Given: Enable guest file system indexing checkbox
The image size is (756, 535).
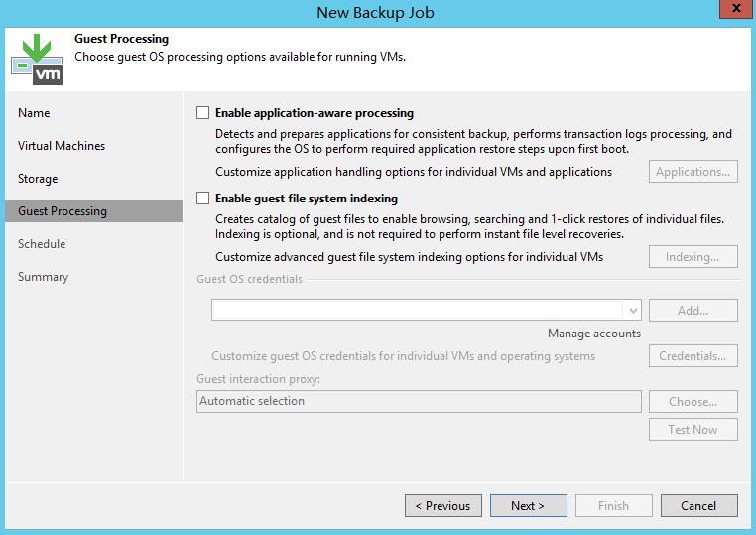Looking at the screenshot, I should click(x=203, y=199).
